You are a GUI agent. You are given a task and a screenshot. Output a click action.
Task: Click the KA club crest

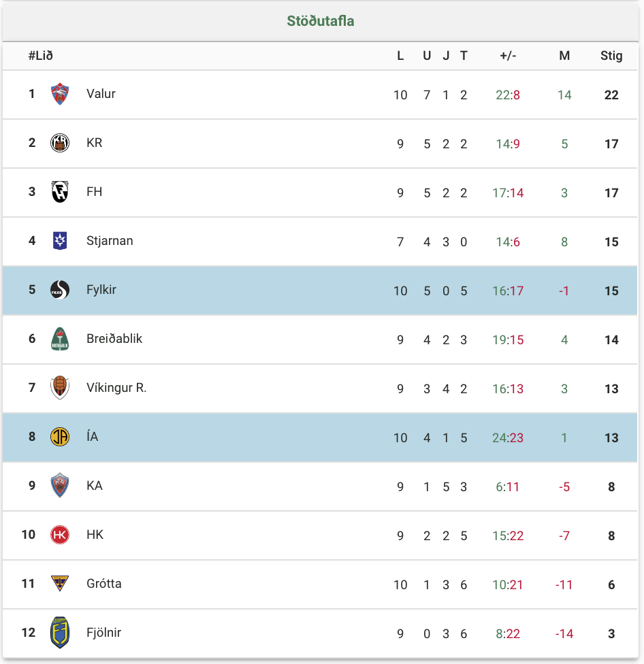pos(60,485)
